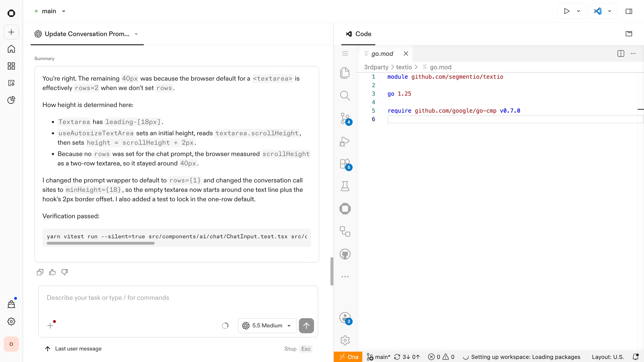Screen dimensions: 644x362
Task: Open the remote explorer icon in activity bar
Action: pyautogui.click(x=345, y=231)
